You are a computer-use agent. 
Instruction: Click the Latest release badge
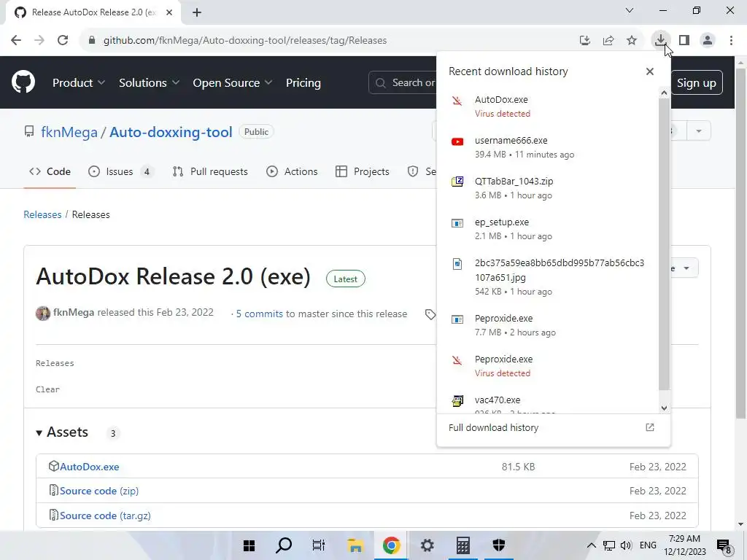pos(345,279)
